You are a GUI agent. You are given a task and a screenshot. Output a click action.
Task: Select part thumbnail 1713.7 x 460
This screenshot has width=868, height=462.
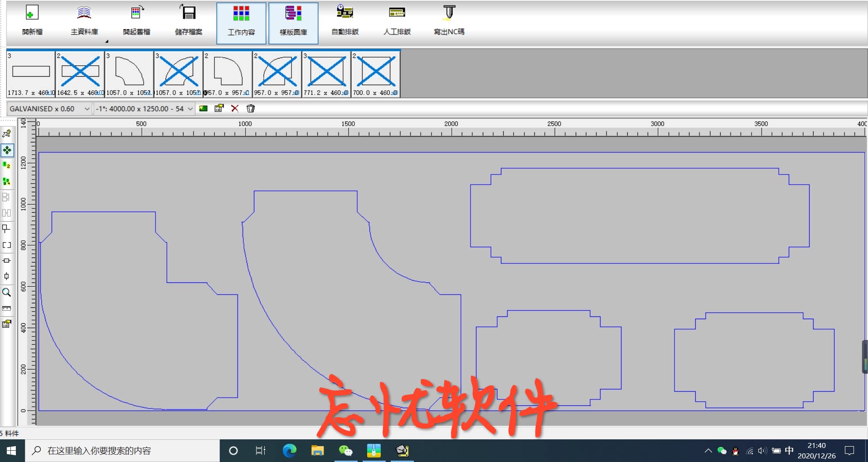(31, 74)
